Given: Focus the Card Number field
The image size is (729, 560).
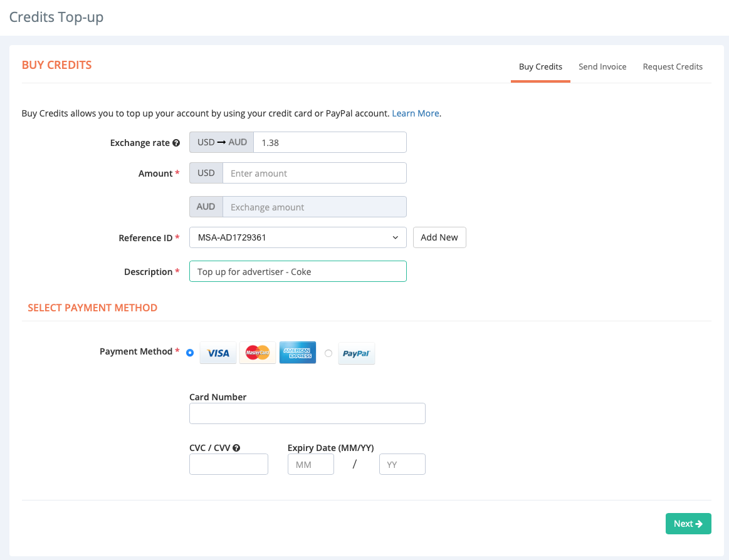Looking at the screenshot, I should click(x=307, y=413).
